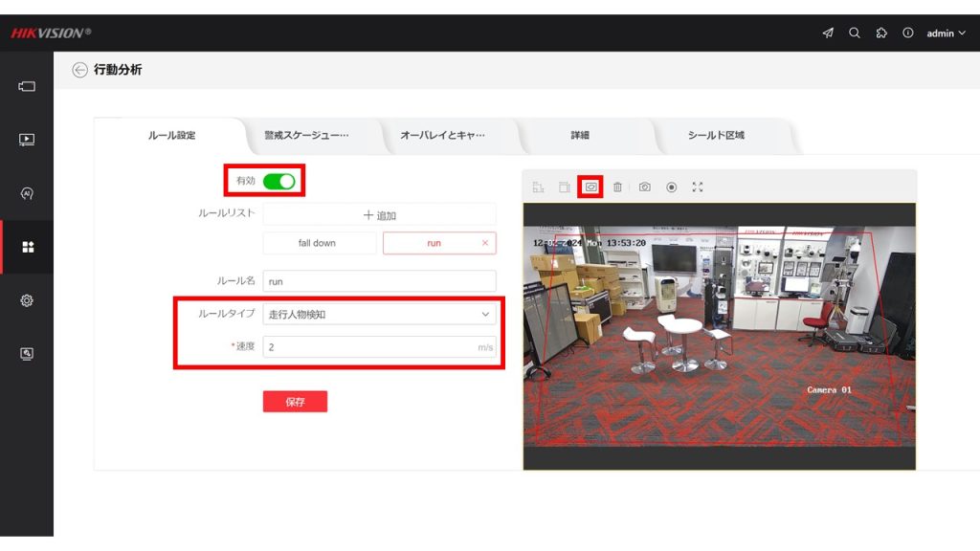
Task: Expand the admin user menu
Action: point(946,33)
